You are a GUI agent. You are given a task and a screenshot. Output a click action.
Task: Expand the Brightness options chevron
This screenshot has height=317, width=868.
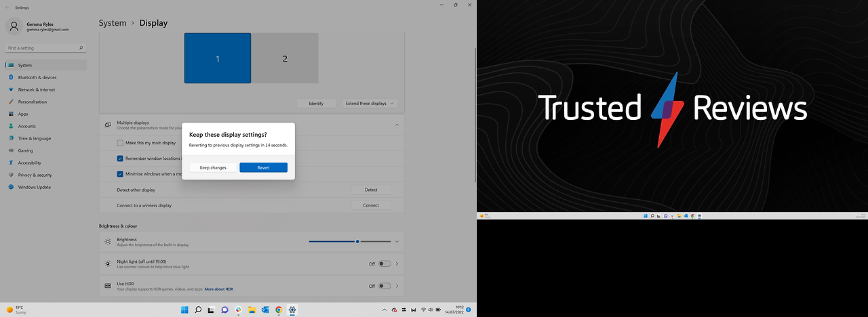pyautogui.click(x=397, y=241)
